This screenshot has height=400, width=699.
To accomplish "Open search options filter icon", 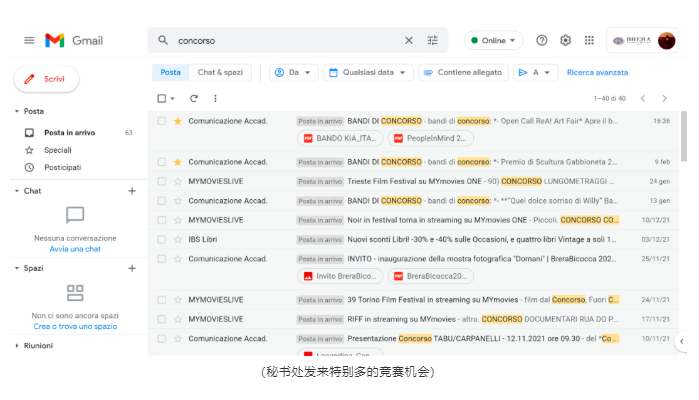I will click(432, 41).
